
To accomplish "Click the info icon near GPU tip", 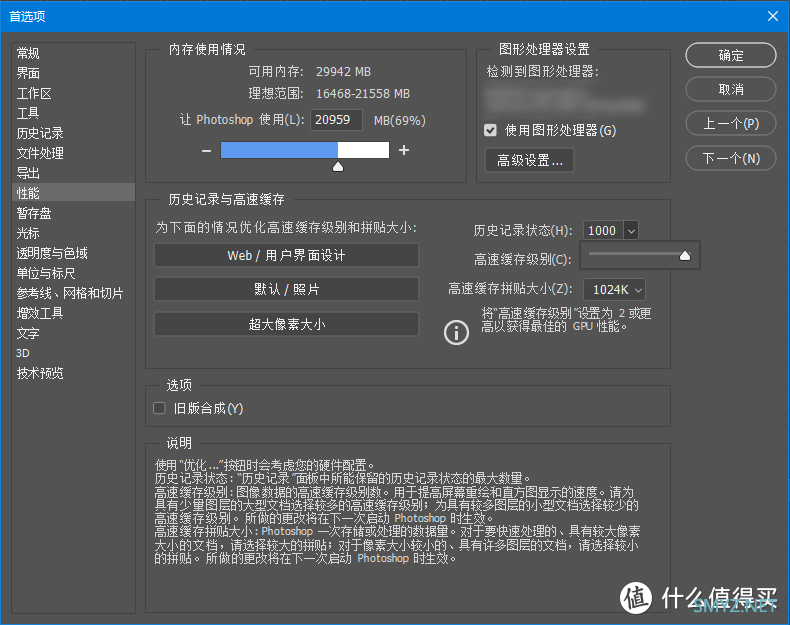I will click(456, 333).
